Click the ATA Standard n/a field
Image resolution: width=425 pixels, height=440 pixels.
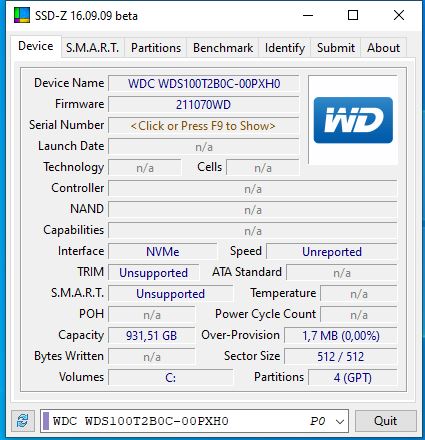pos(342,273)
